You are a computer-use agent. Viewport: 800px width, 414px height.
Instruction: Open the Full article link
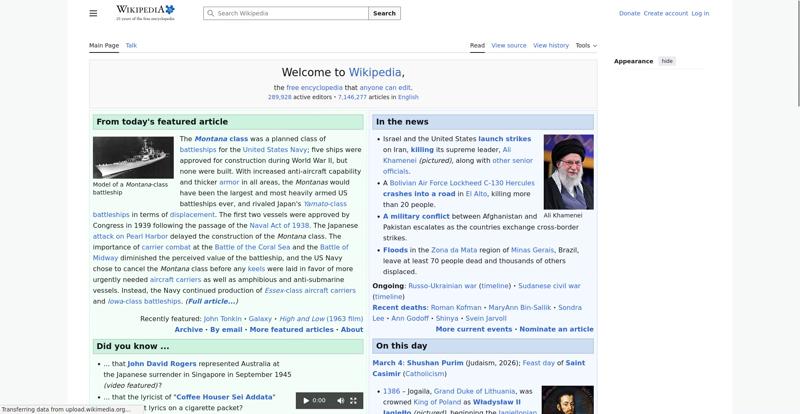click(x=211, y=301)
